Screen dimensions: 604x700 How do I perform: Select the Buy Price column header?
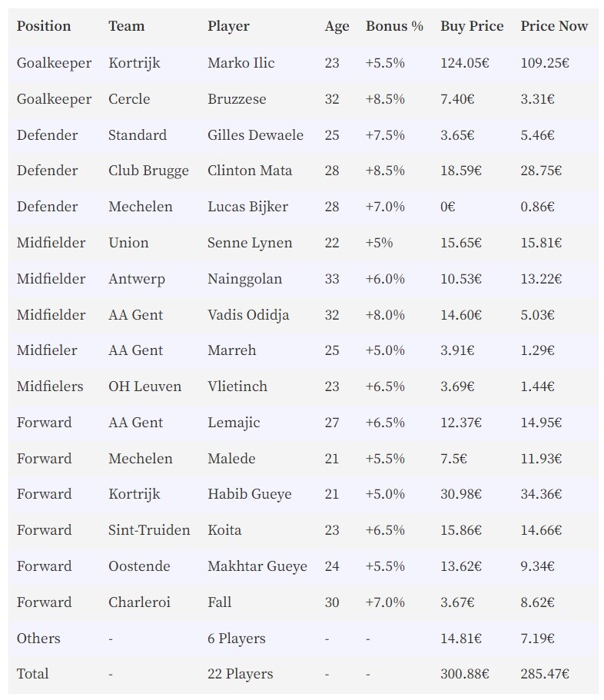pyautogui.click(x=471, y=26)
